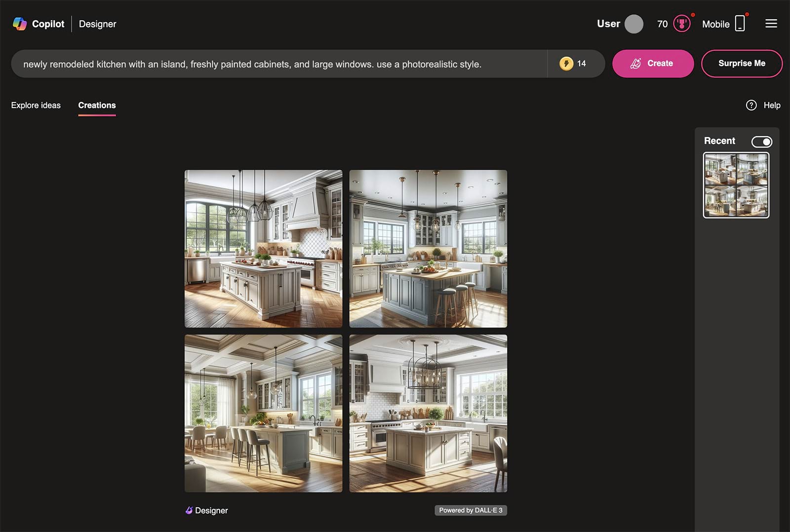Click the 70 rewards points count
The image size is (790, 532).
662,24
